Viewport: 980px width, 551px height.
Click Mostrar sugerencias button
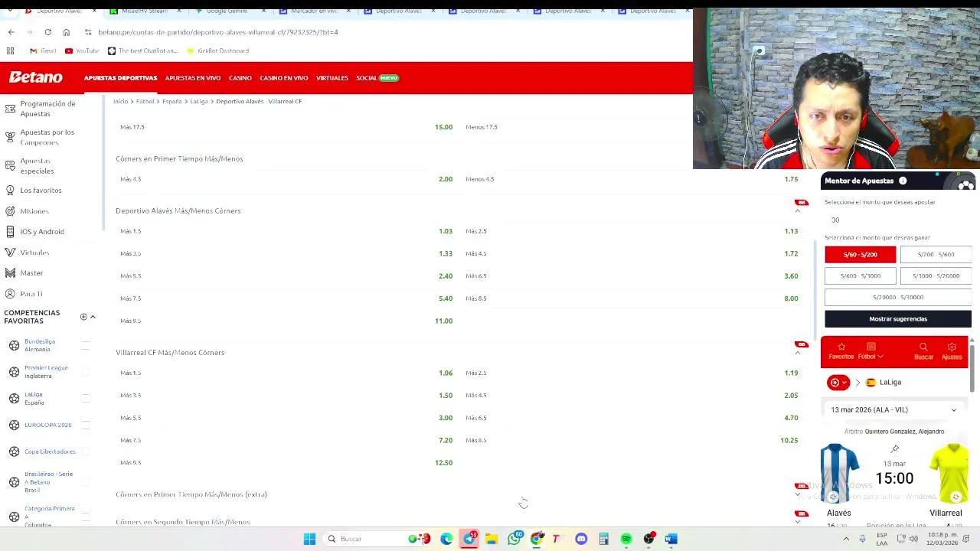click(898, 319)
